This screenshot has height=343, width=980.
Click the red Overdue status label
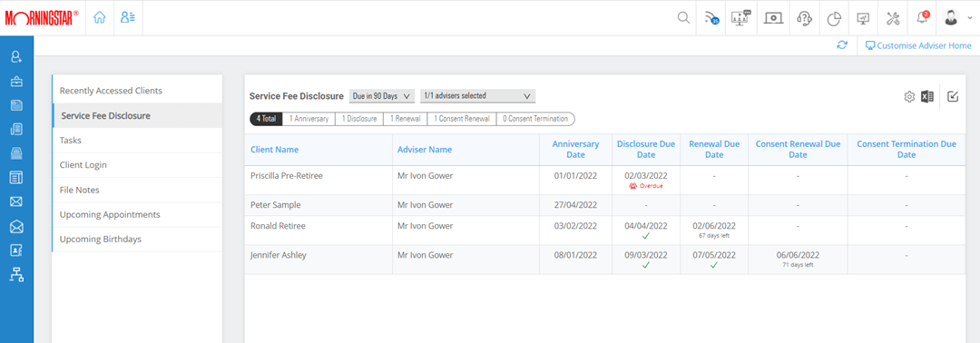pos(646,186)
